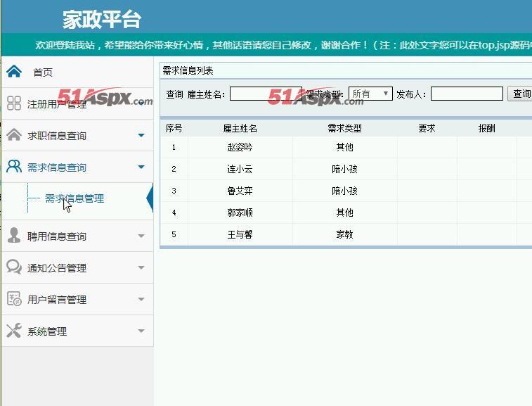This screenshot has height=406, width=532.
Task: Open the 系统管理 menu
Action: coord(47,331)
